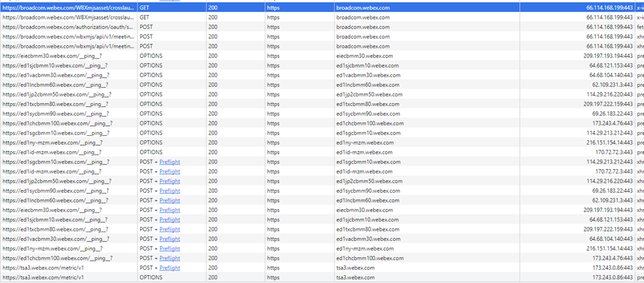
Task: Click IP 114.29.216.220:443 in ed1jp2cbmm50 POST row
Action: 610,181
